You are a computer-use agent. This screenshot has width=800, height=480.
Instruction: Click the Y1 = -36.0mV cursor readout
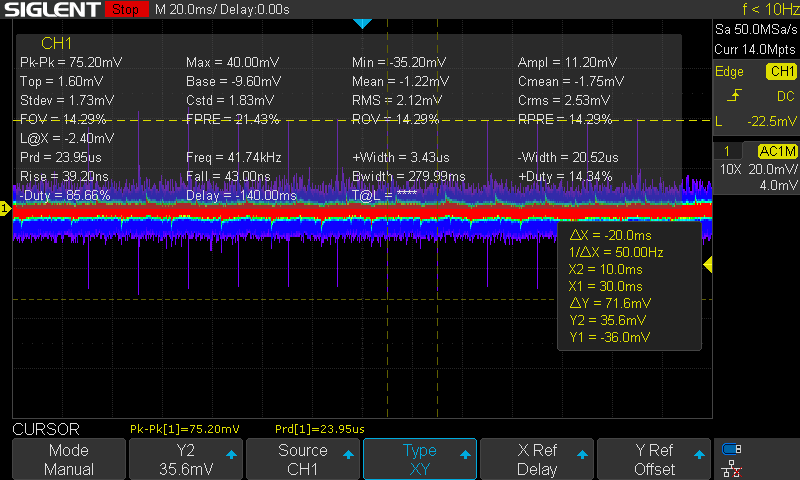pos(609,337)
